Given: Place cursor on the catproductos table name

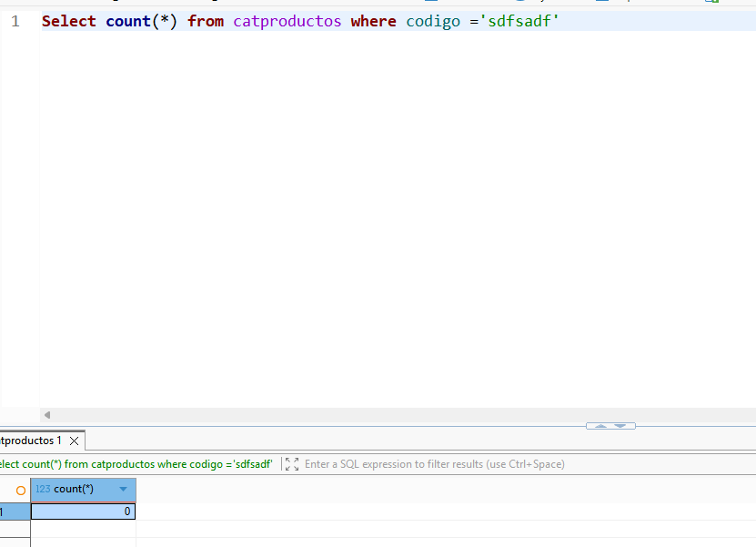Looking at the screenshot, I should tap(287, 21).
